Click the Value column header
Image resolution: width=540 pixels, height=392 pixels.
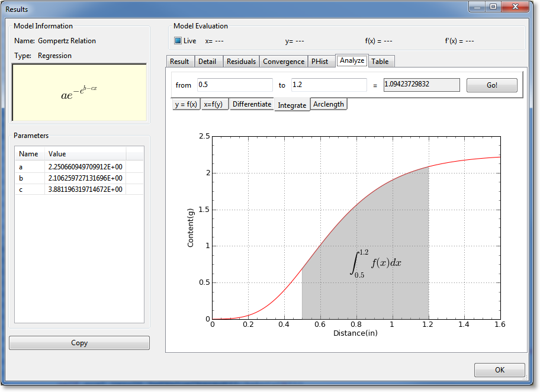[x=85, y=153]
